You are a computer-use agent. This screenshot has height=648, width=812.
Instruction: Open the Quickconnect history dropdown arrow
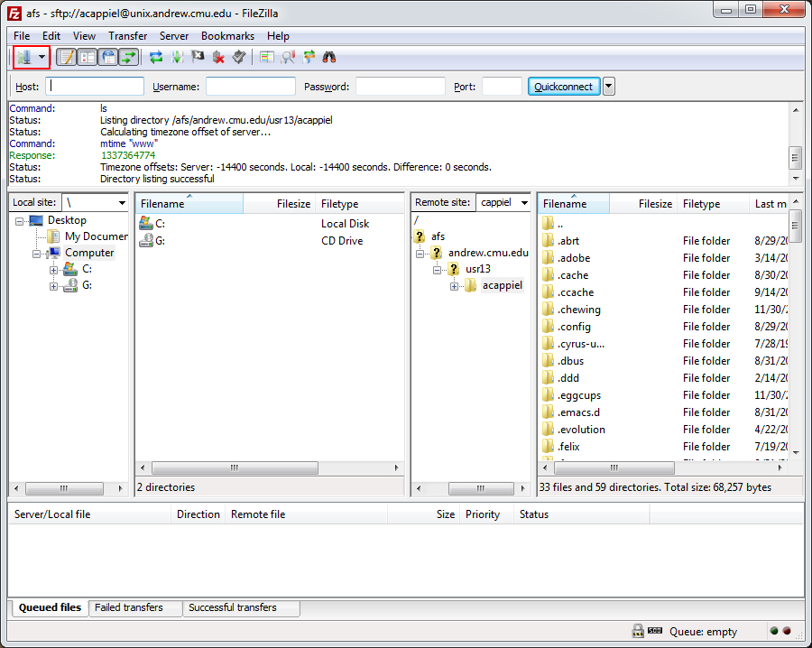coord(609,87)
